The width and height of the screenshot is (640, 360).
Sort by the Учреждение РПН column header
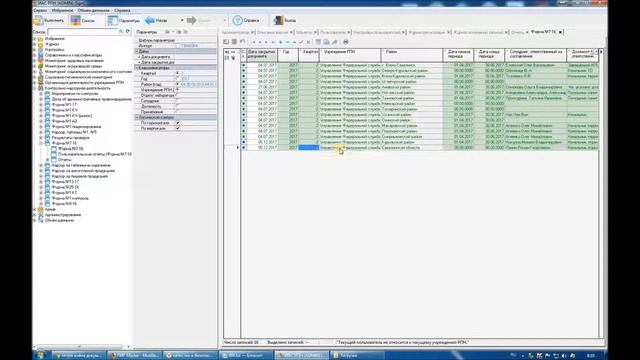pyautogui.click(x=350, y=54)
